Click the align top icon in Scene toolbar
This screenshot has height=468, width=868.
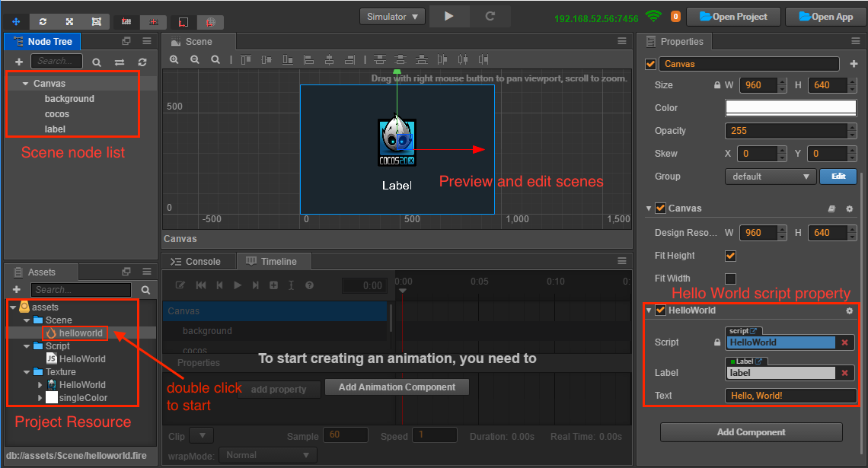(x=246, y=59)
